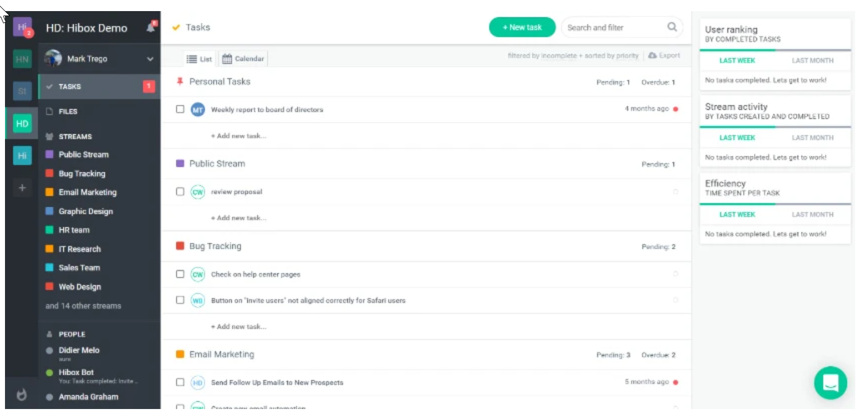This screenshot has width=868, height=419.
Task: Open chat with Amanda Graham
Action: (88, 397)
